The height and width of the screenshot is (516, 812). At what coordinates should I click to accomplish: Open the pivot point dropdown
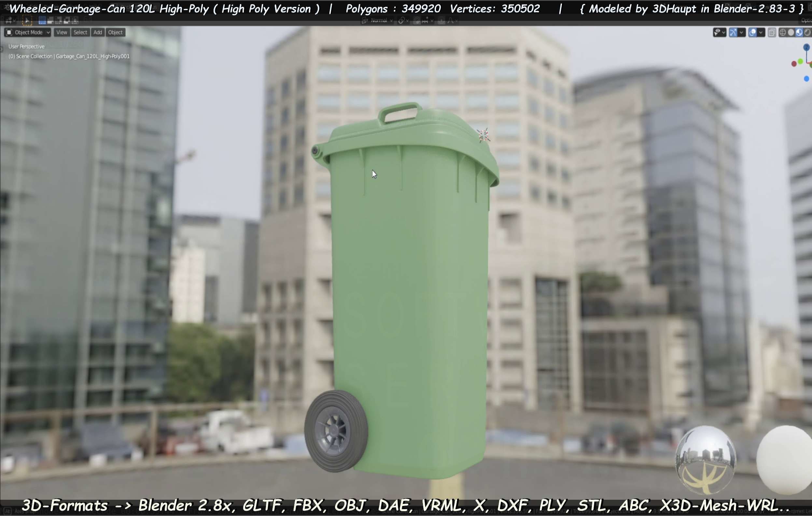pyautogui.click(x=403, y=21)
